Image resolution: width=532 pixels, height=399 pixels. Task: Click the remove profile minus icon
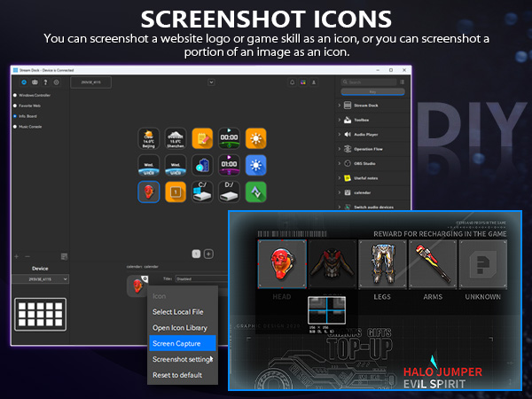(27, 256)
